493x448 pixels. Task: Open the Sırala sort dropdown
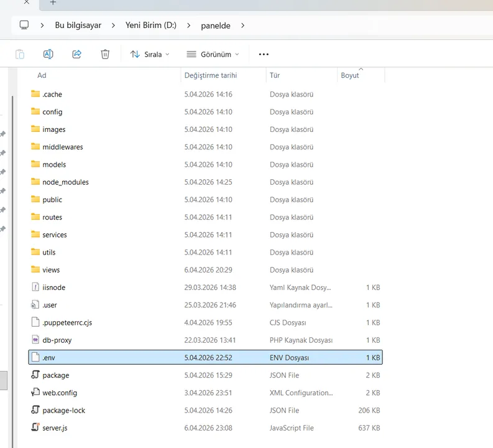pos(150,54)
